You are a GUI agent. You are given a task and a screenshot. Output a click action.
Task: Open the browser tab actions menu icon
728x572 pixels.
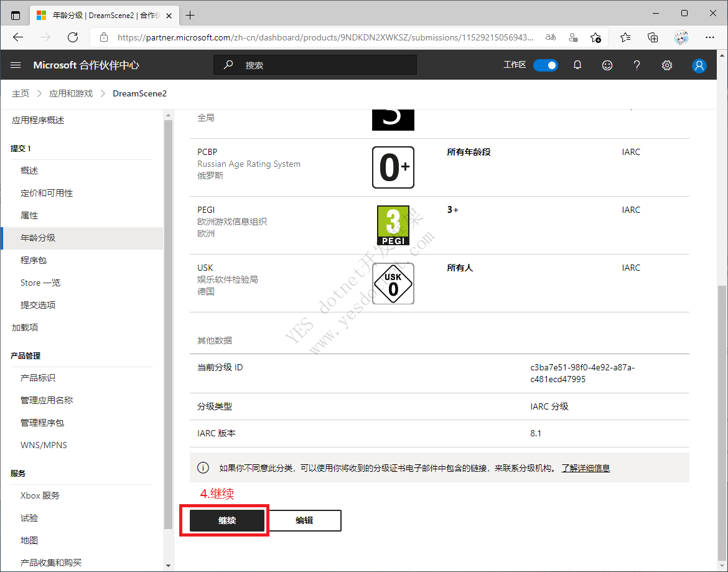point(16,16)
